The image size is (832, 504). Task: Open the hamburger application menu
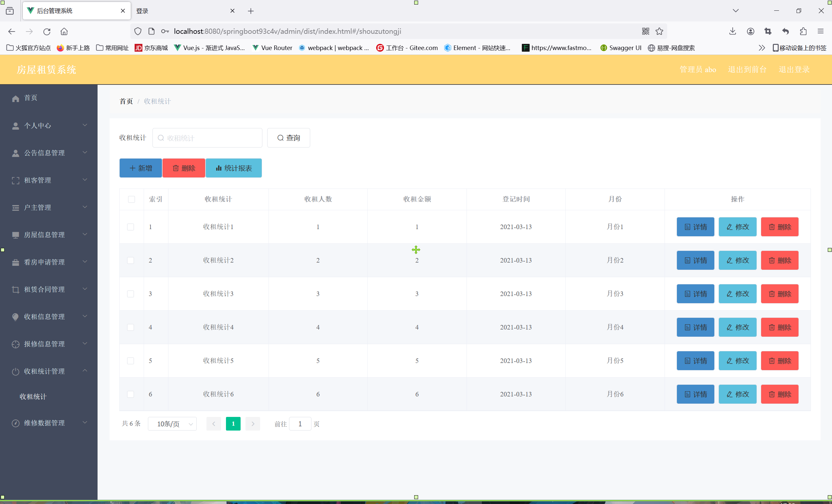pos(821,32)
